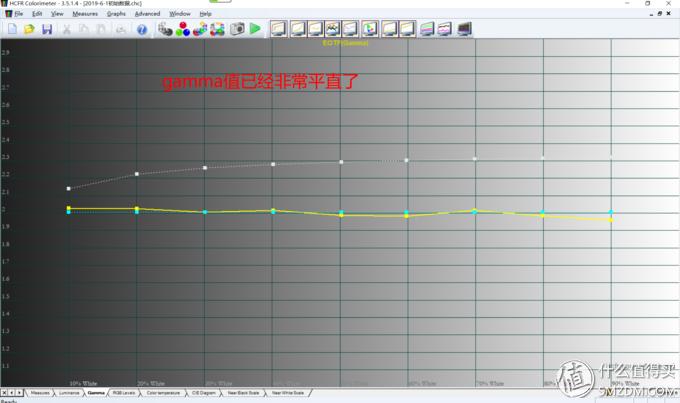The width and height of the screenshot is (680, 403).
Task: Click the dark screen monitor icon
Action: coord(464,29)
